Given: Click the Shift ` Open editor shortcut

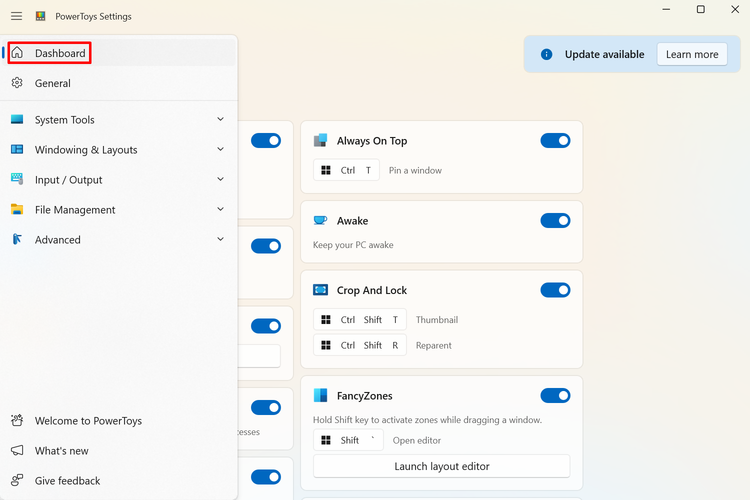Looking at the screenshot, I should click(348, 440).
